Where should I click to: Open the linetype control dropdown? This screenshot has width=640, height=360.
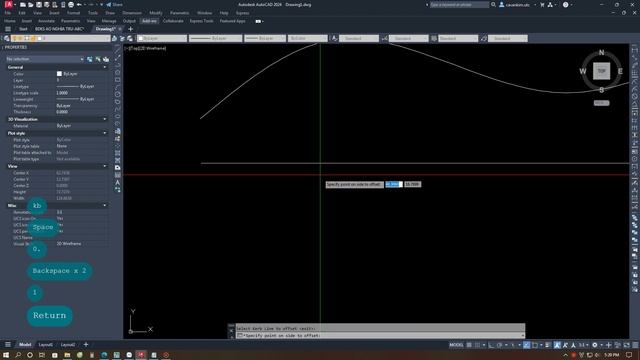tap(215, 38)
